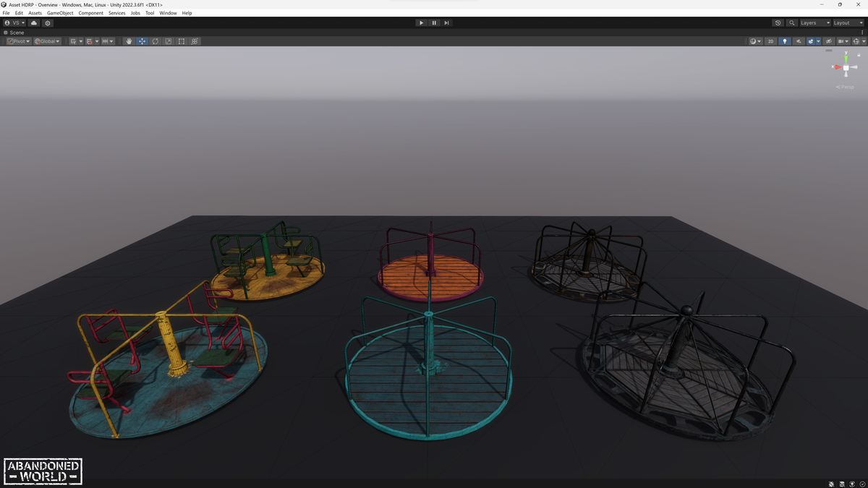This screenshot has height=488, width=868.
Task: Open the File menu
Action: coord(7,13)
